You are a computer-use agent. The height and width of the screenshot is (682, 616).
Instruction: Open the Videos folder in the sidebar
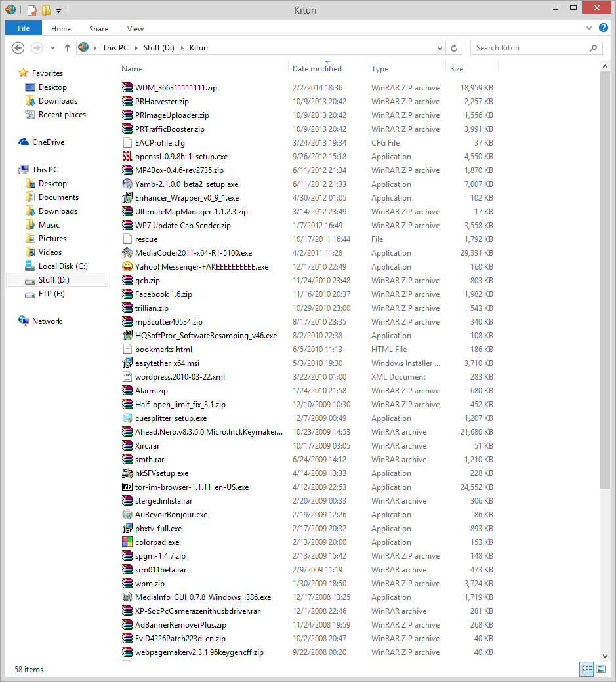tap(50, 252)
